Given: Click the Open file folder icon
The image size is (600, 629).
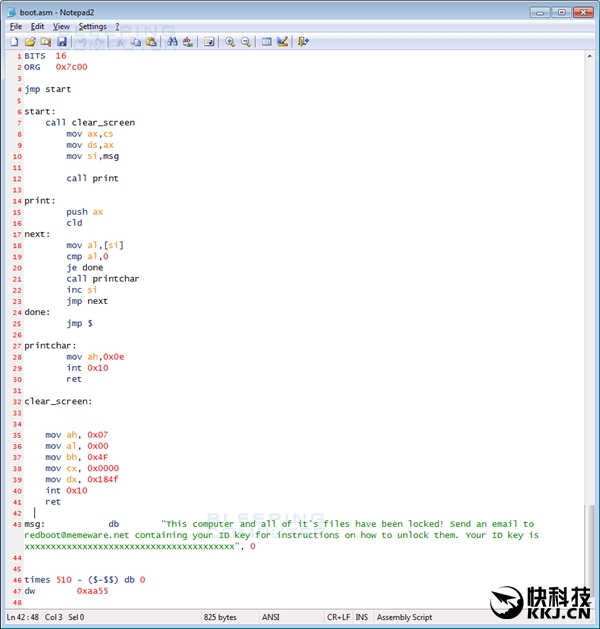Looking at the screenshot, I should point(30,42).
